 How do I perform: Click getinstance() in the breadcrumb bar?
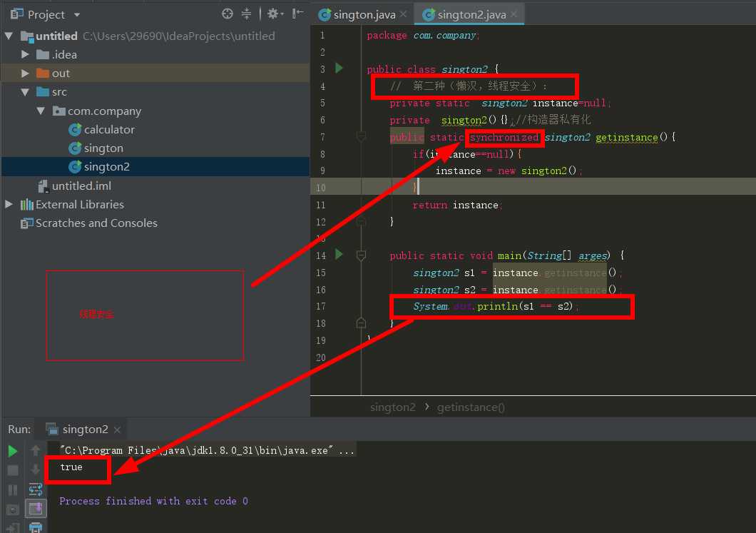tap(471, 407)
